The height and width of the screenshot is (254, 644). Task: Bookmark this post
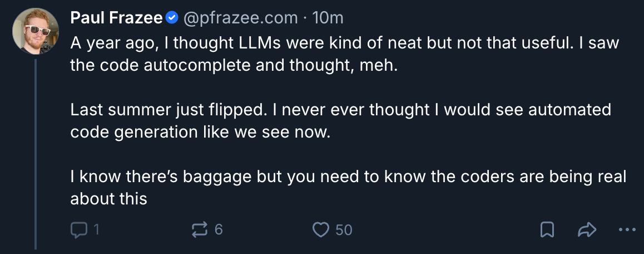pyautogui.click(x=547, y=229)
